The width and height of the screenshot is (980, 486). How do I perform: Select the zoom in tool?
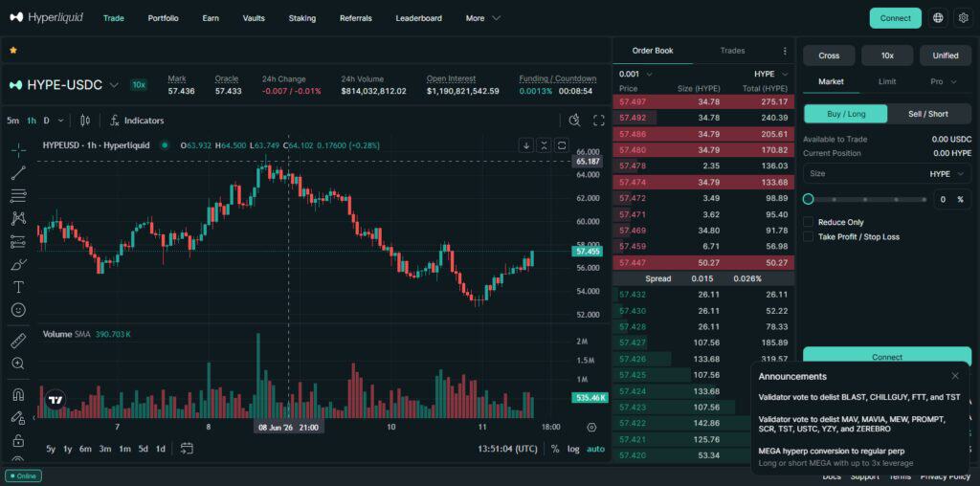click(x=19, y=363)
